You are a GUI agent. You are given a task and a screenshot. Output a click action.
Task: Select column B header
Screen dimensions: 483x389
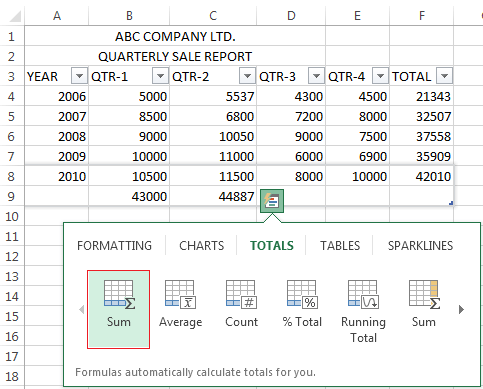129,16
